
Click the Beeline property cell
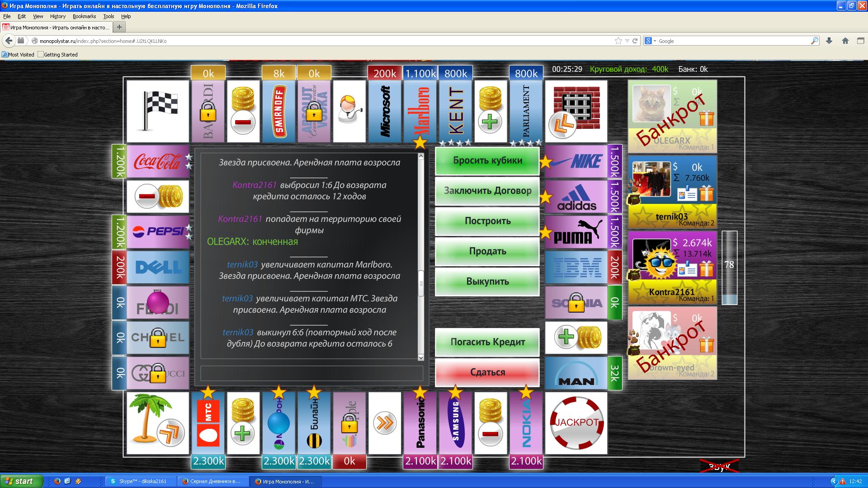(x=314, y=423)
